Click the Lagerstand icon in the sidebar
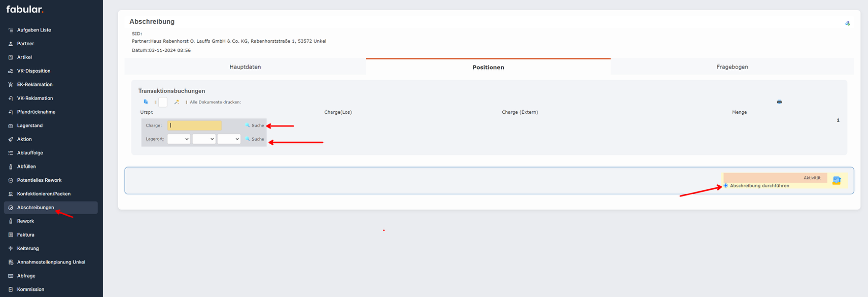Image resolution: width=868 pixels, height=297 pixels. click(11, 125)
